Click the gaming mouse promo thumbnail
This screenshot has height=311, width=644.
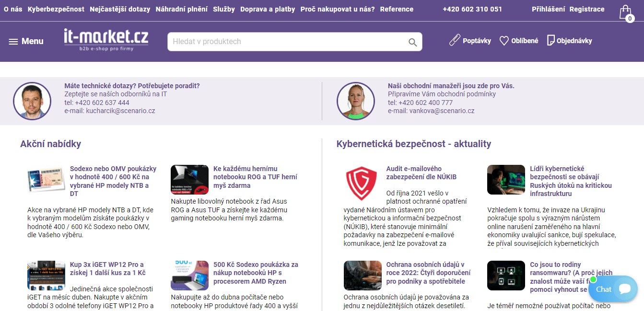click(189, 180)
